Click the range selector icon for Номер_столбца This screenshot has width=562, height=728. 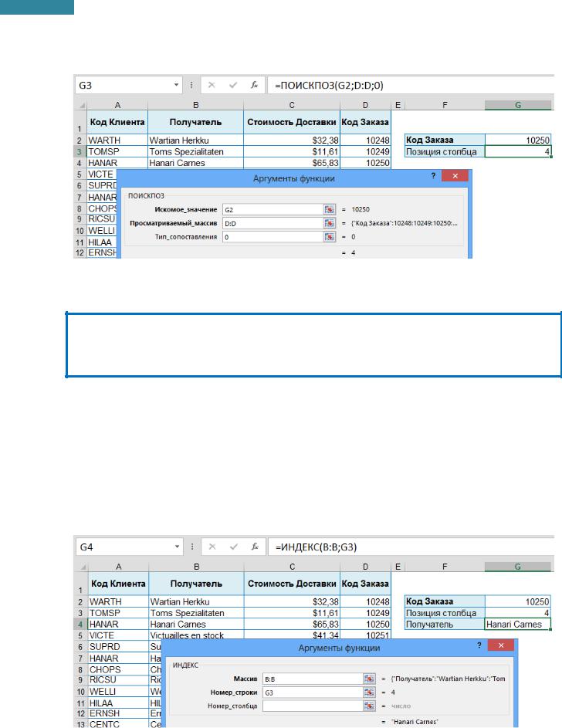369,706
